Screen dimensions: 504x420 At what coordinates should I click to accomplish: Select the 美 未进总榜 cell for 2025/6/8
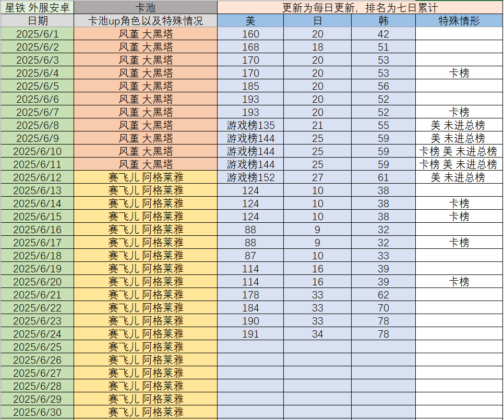pyautogui.click(x=459, y=125)
